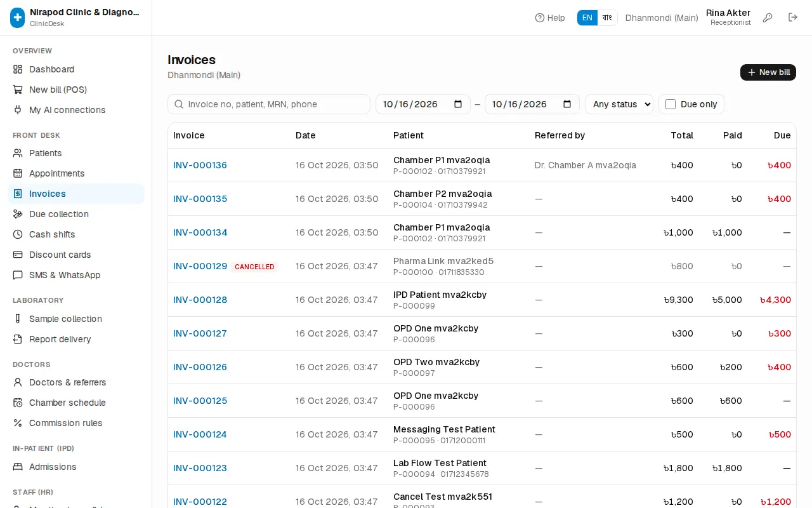This screenshot has width=812, height=508.
Task: Click the SMS & WhatsApp chat icon
Action: 18,275
